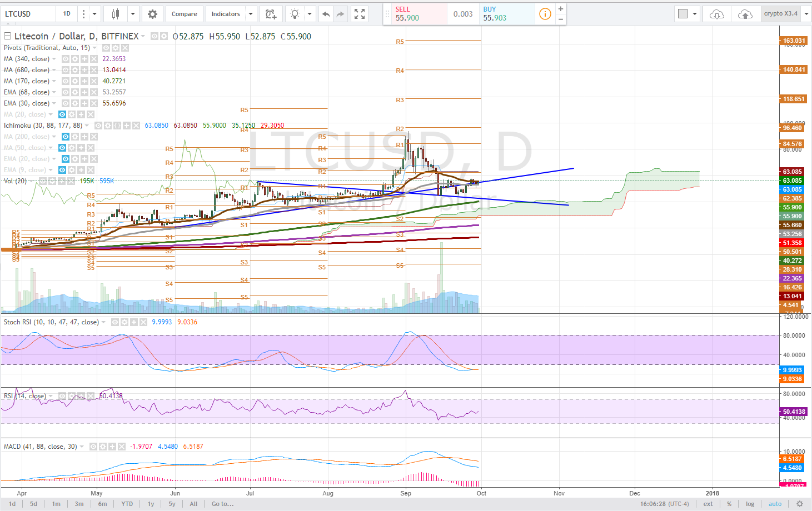
Task: Open main series Litecoin settings gear
Action: [163, 36]
